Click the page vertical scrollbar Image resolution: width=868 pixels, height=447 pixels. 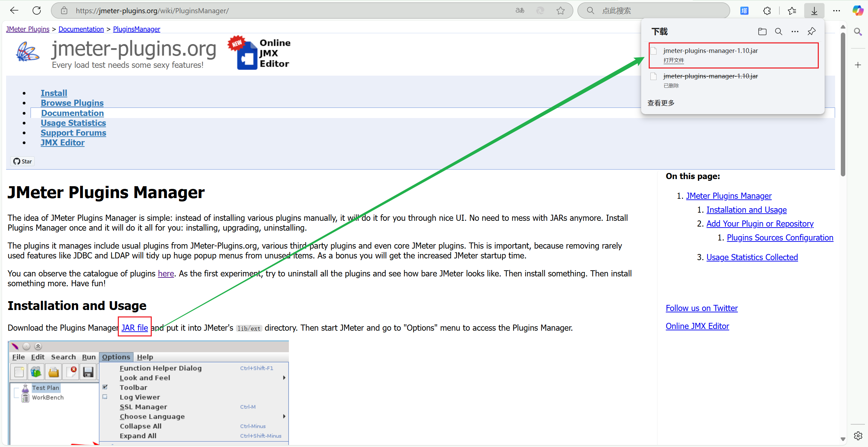(x=843, y=102)
